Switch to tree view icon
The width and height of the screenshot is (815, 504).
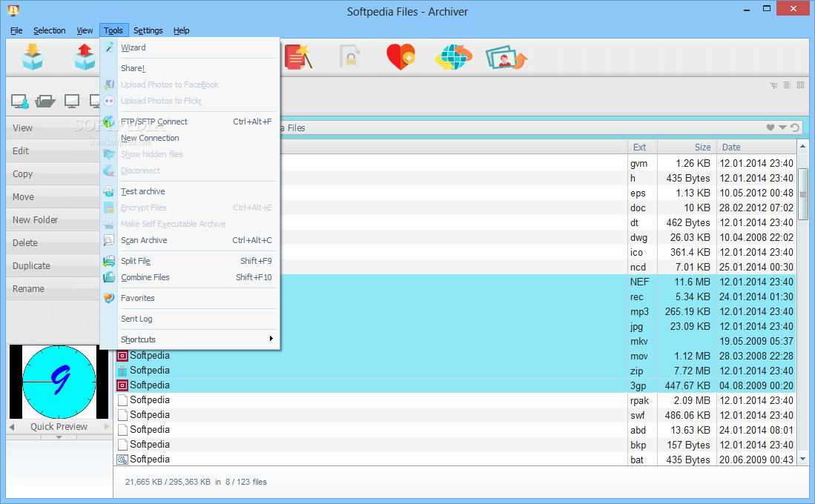774,85
